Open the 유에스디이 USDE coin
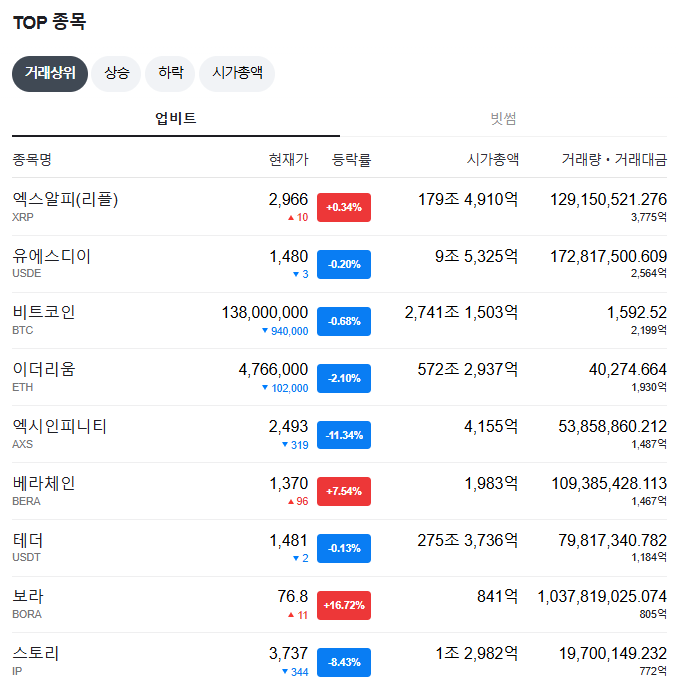The image size is (679, 686). pyautogui.click(x=52, y=256)
